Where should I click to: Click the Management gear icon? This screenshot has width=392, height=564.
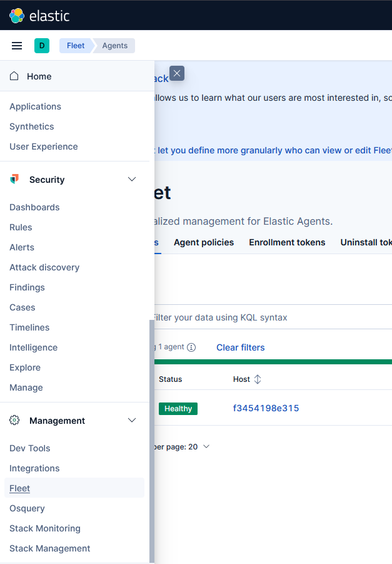click(x=14, y=421)
